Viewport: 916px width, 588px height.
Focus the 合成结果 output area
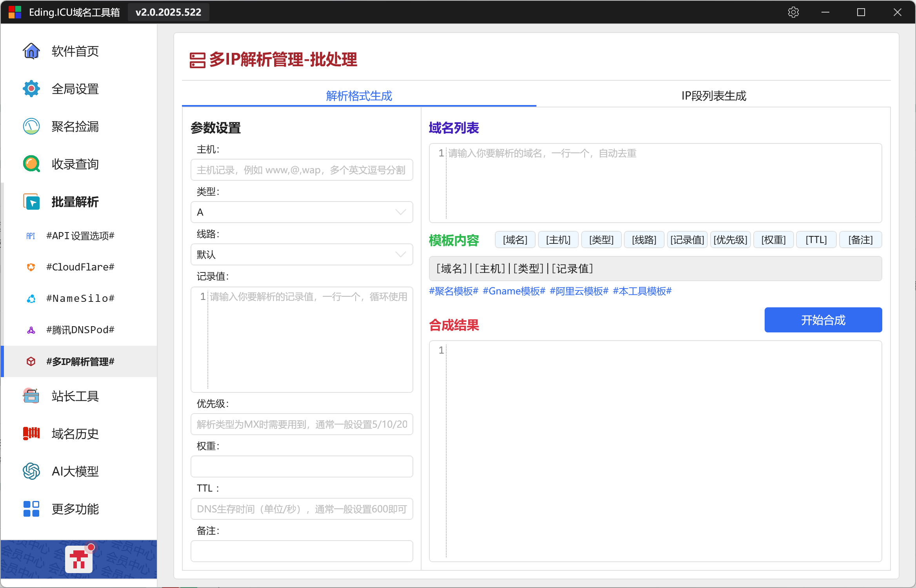655,451
